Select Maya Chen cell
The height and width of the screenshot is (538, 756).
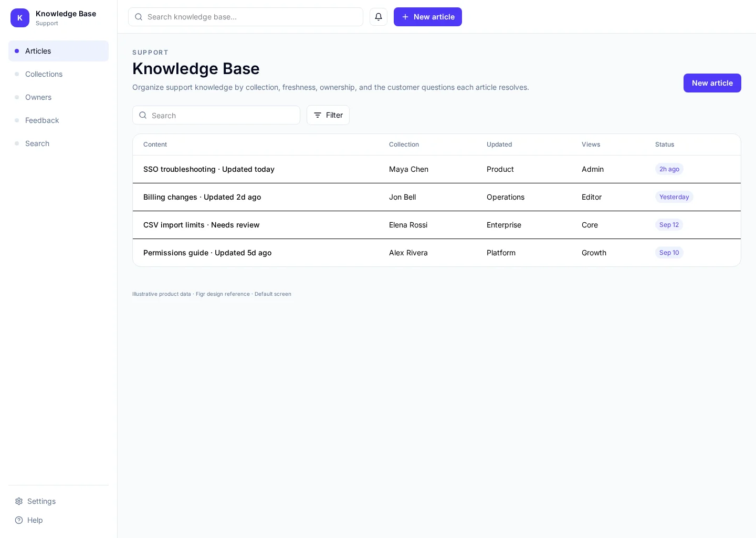408,169
